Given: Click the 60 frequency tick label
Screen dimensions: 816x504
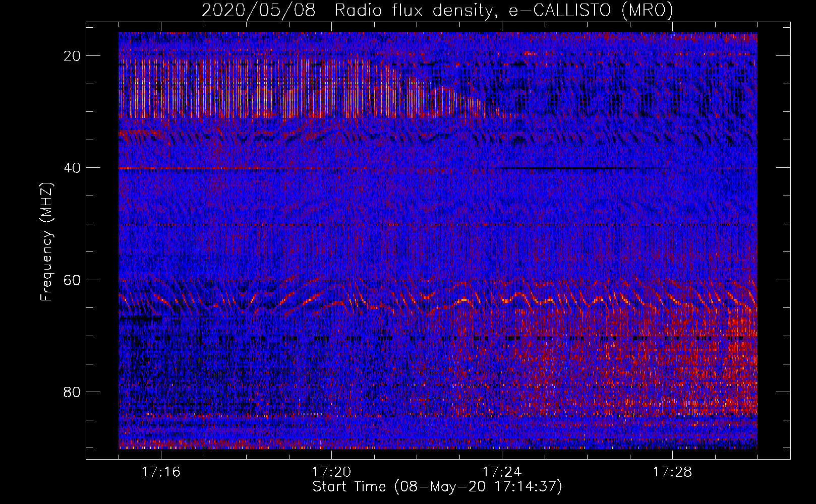Looking at the screenshot, I should [x=73, y=280].
